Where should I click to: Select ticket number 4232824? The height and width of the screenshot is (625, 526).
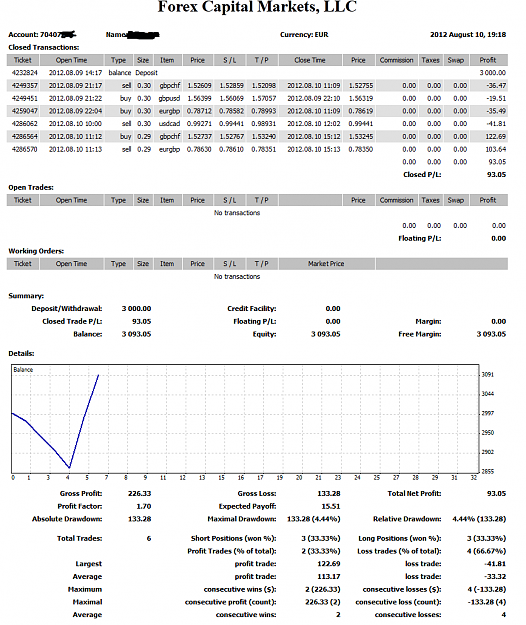tap(25, 73)
